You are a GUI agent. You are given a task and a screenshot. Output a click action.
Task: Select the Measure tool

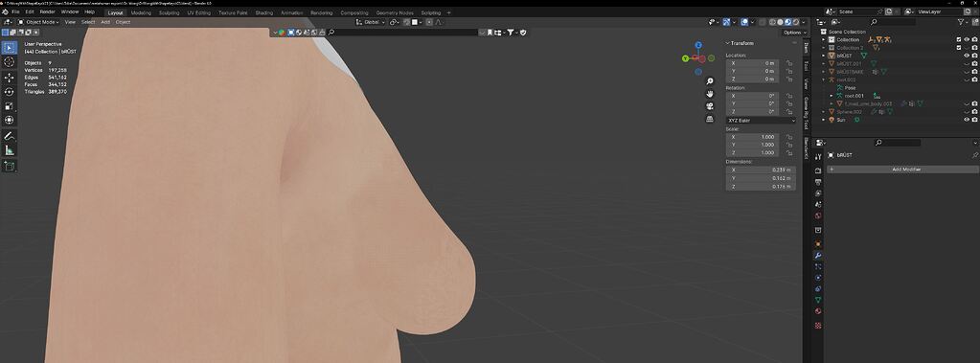(x=10, y=150)
